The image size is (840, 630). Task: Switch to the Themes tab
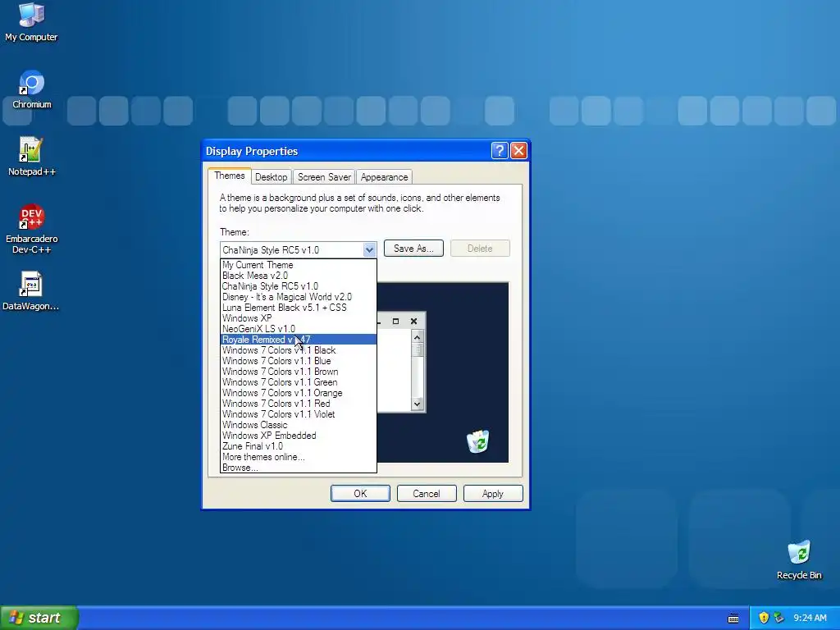click(x=230, y=176)
